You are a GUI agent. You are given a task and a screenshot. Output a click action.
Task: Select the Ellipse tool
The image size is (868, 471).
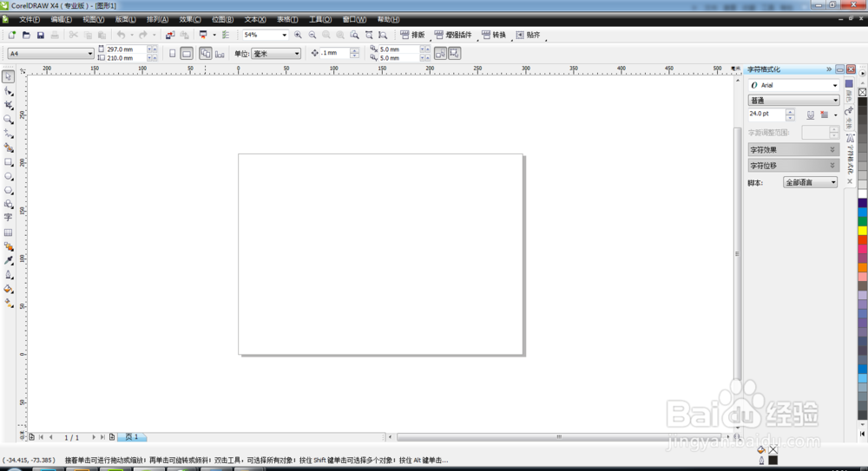9,176
